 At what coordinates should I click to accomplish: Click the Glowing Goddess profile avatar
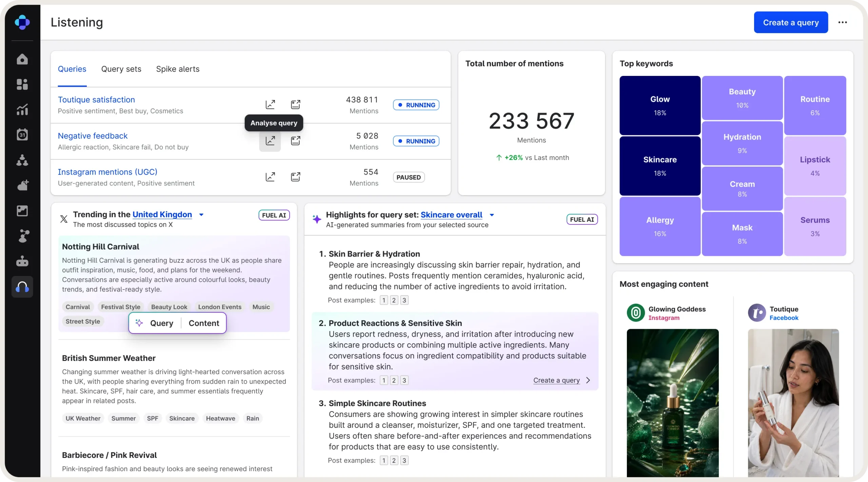click(x=636, y=313)
